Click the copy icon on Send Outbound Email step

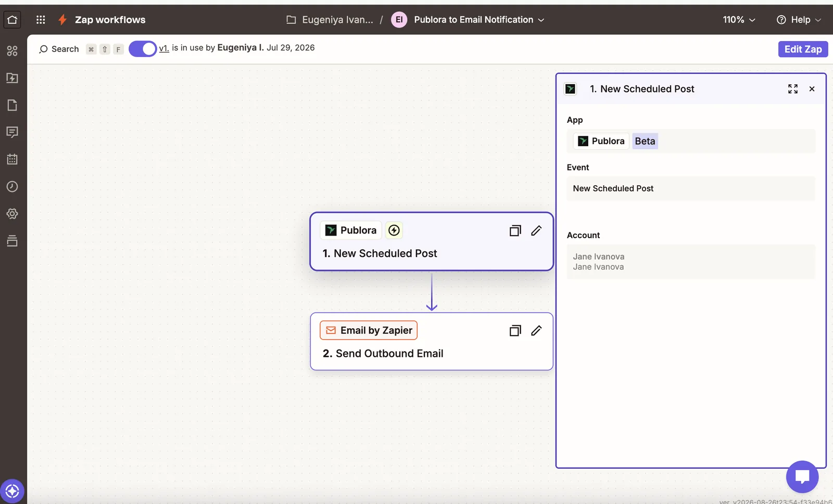(515, 330)
